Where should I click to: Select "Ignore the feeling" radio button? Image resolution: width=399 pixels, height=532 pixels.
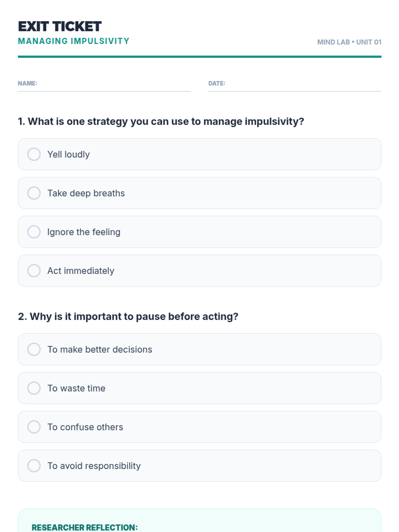click(x=34, y=232)
